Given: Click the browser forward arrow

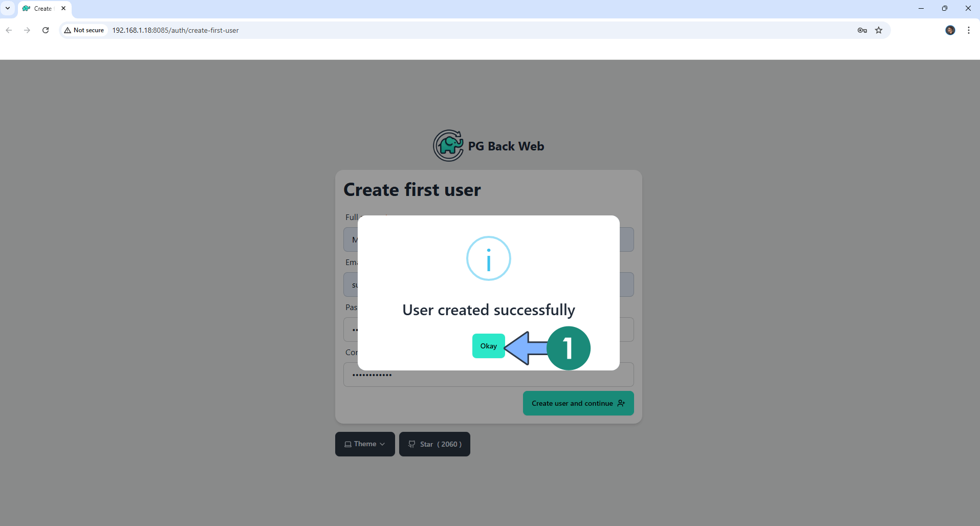Looking at the screenshot, I should (x=27, y=30).
